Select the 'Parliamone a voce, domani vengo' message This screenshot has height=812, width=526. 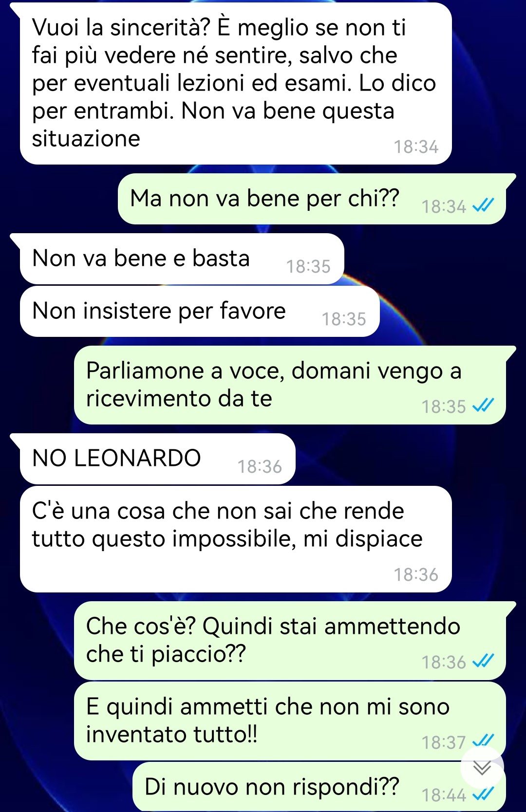(290, 385)
